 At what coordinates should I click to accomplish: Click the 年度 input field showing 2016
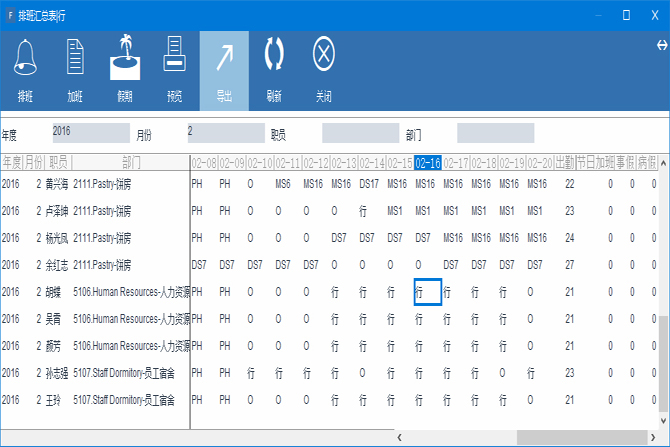(x=91, y=133)
